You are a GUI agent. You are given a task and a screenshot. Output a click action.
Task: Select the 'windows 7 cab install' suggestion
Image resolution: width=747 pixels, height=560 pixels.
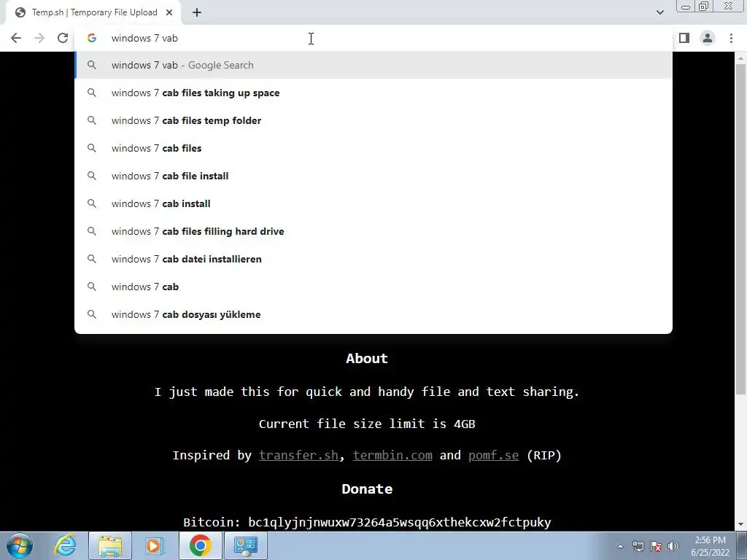coord(373,203)
